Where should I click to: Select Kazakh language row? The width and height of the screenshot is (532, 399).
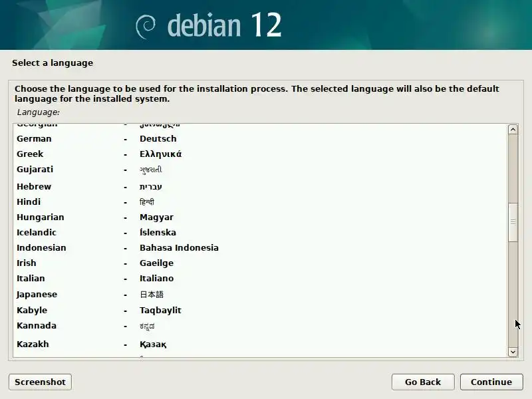tap(261, 344)
